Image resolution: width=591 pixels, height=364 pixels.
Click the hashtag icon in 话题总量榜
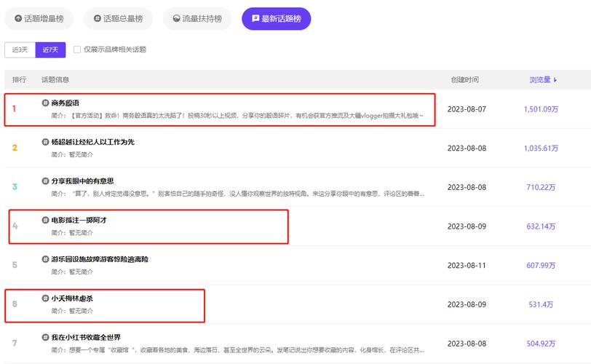click(x=98, y=18)
